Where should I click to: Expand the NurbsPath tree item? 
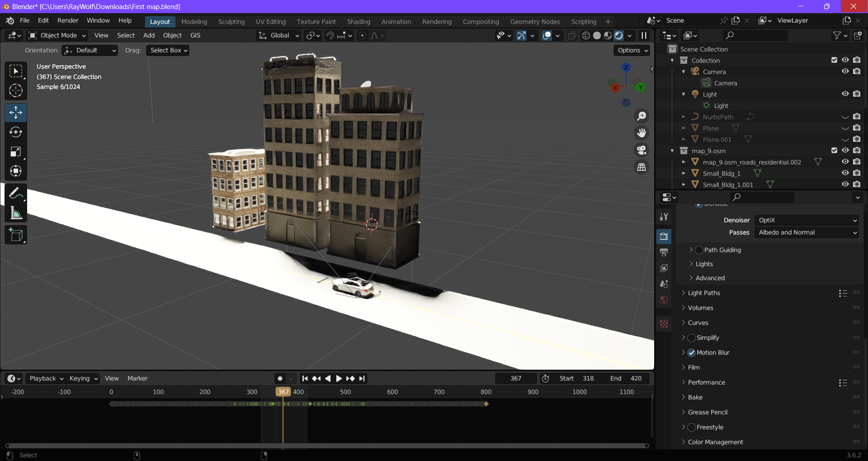(x=684, y=117)
